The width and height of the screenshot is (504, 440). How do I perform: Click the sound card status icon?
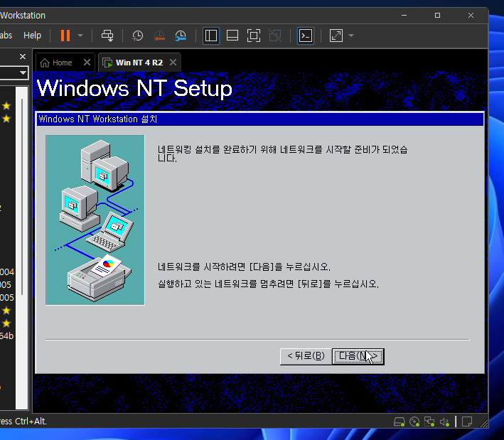click(444, 422)
